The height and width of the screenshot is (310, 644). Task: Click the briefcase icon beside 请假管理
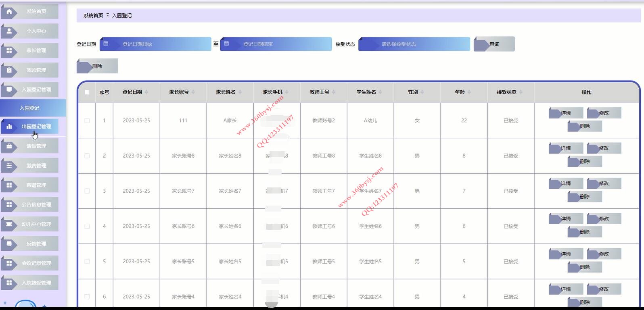(9, 146)
